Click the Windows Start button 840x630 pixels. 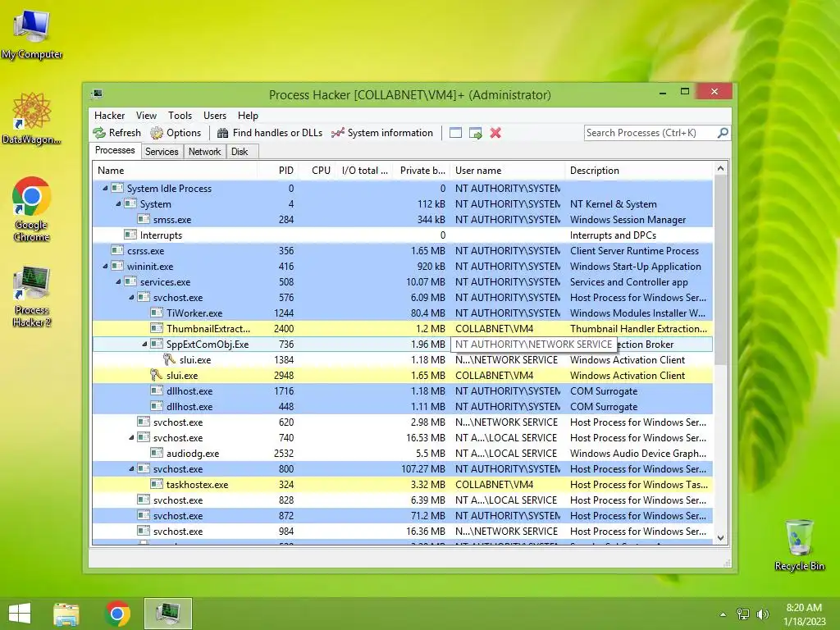click(20, 614)
